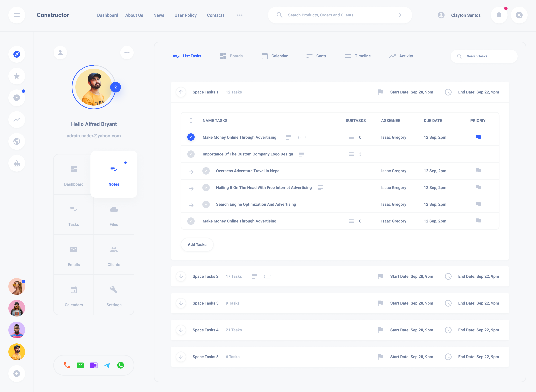Image resolution: width=536 pixels, height=392 pixels.
Task: Select the Calendar view icon
Action: click(x=264, y=56)
